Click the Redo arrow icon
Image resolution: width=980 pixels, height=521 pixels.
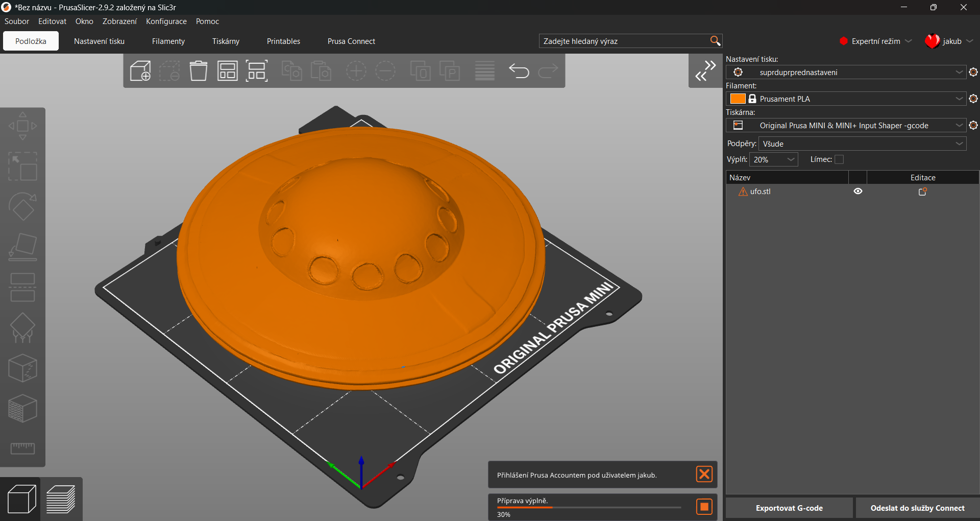[548, 71]
